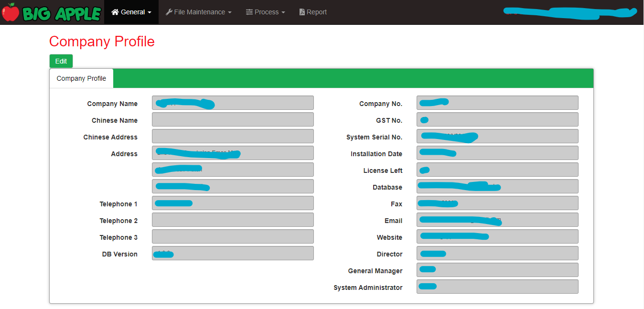Viewport: 644px width, 309px height.
Task: Click the document icon beside Report
Action: pyautogui.click(x=302, y=12)
